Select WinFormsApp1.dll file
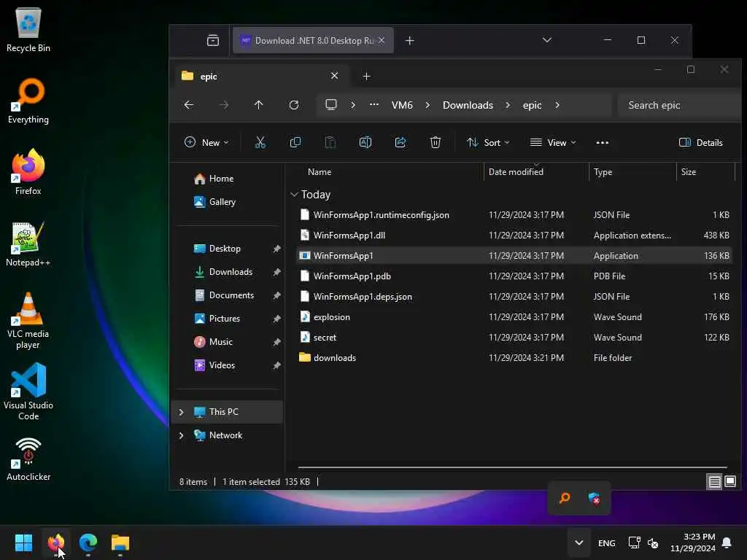Viewport: 747px width, 560px height. [514, 236]
